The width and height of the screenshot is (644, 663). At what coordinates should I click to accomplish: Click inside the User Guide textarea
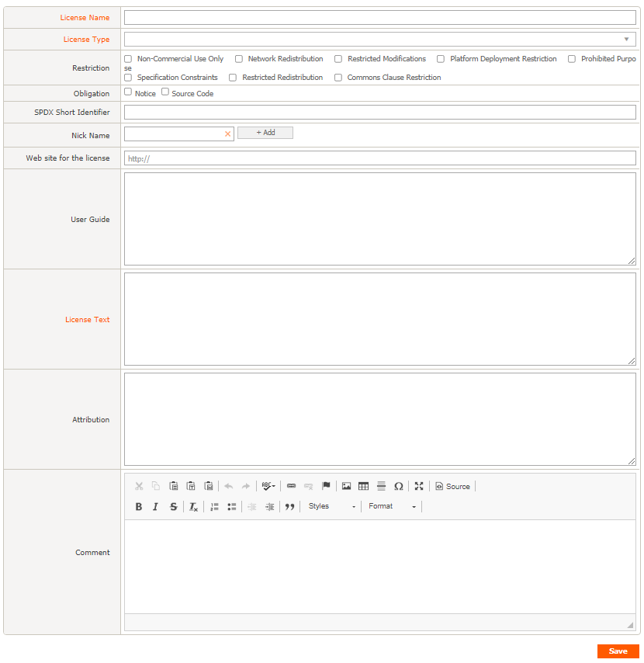pyautogui.click(x=380, y=219)
